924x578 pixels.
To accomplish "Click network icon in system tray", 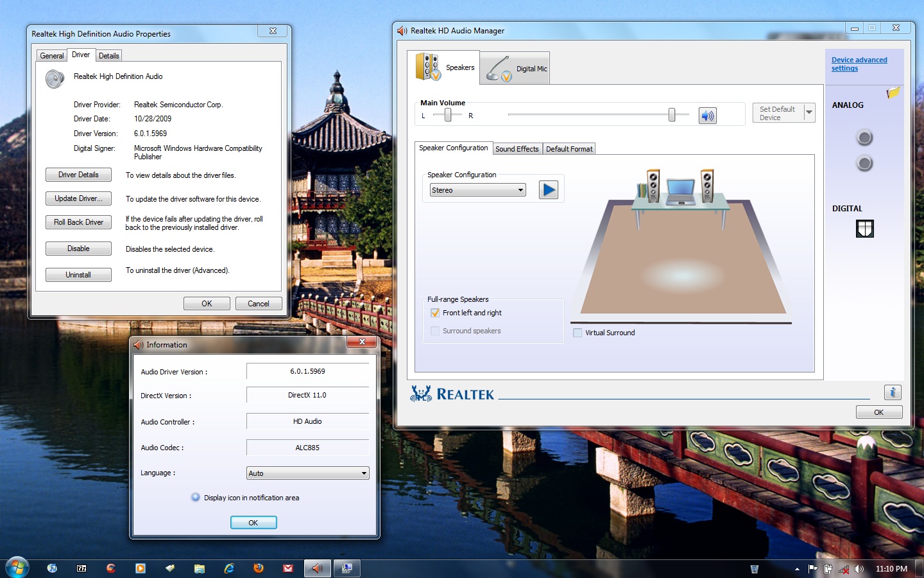I will click(x=844, y=569).
